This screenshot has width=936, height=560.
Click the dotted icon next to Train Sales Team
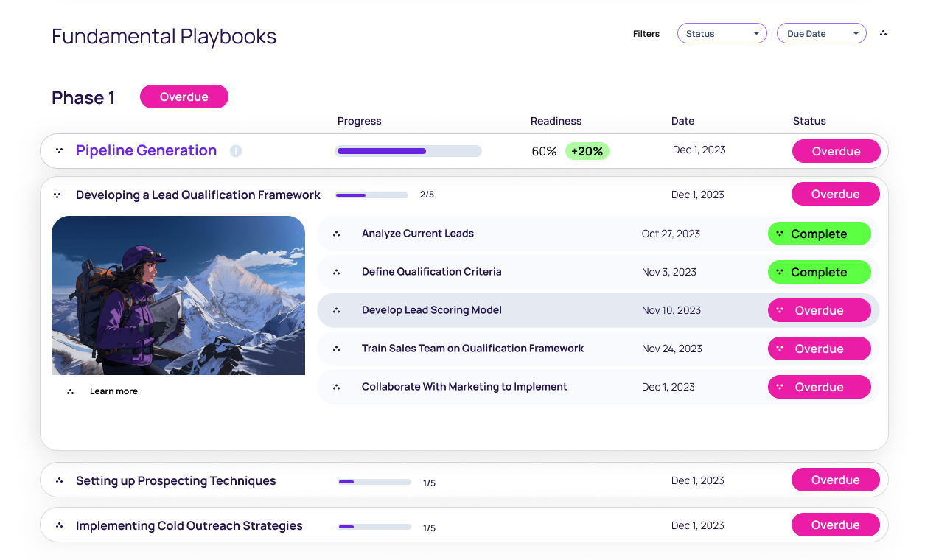(x=338, y=349)
